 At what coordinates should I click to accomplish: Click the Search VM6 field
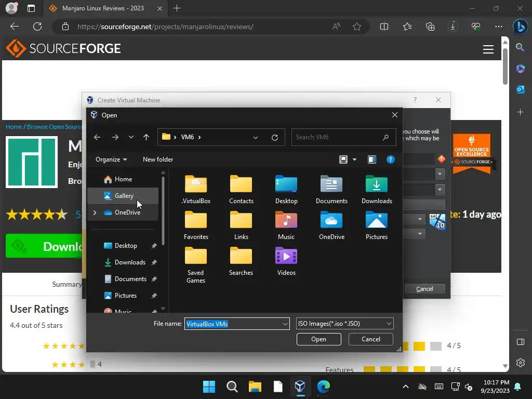pos(343,137)
